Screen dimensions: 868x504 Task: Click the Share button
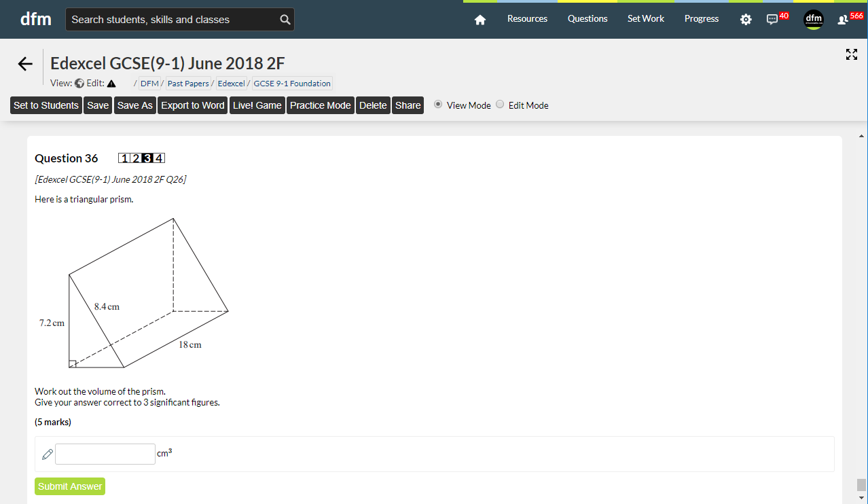pos(408,105)
